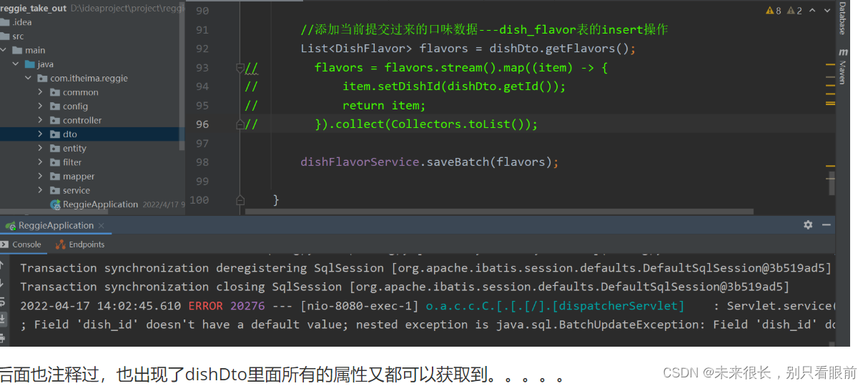The height and width of the screenshot is (386, 868).
Task: Click the 'deregistering SqlSession' console line
Action: [x=426, y=268]
